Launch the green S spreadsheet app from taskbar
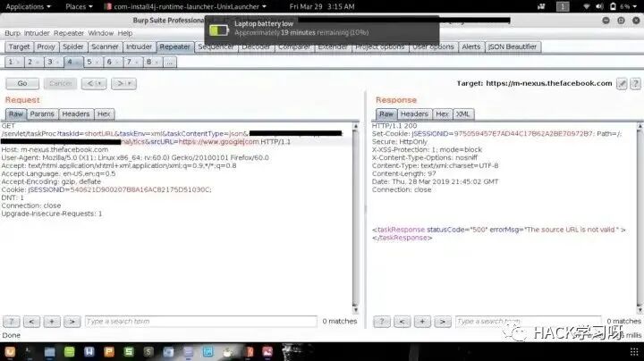The image size is (644, 361). click(x=129, y=351)
